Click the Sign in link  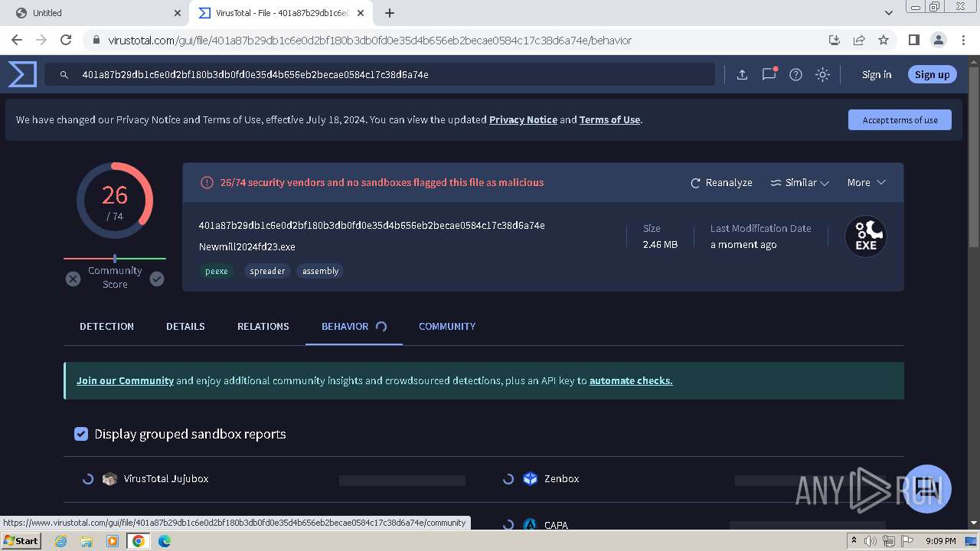click(877, 74)
